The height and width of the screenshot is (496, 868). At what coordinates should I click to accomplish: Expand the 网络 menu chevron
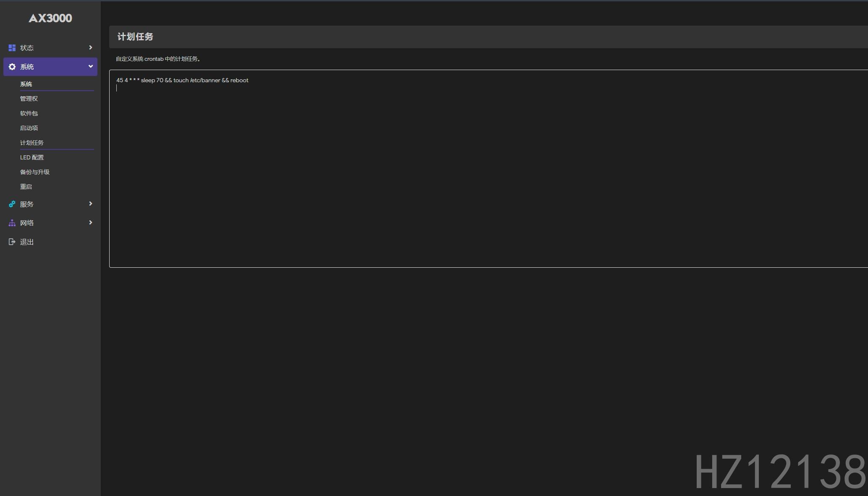[x=90, y=222]
